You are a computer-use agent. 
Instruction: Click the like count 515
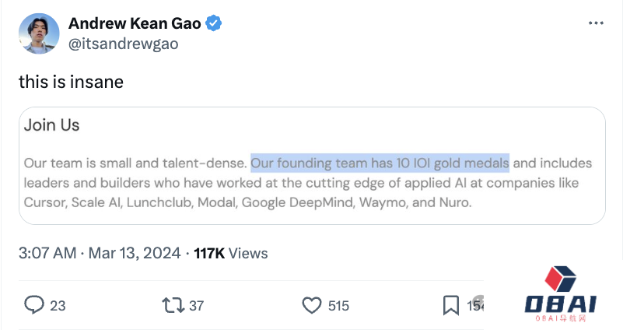[338, 306]
